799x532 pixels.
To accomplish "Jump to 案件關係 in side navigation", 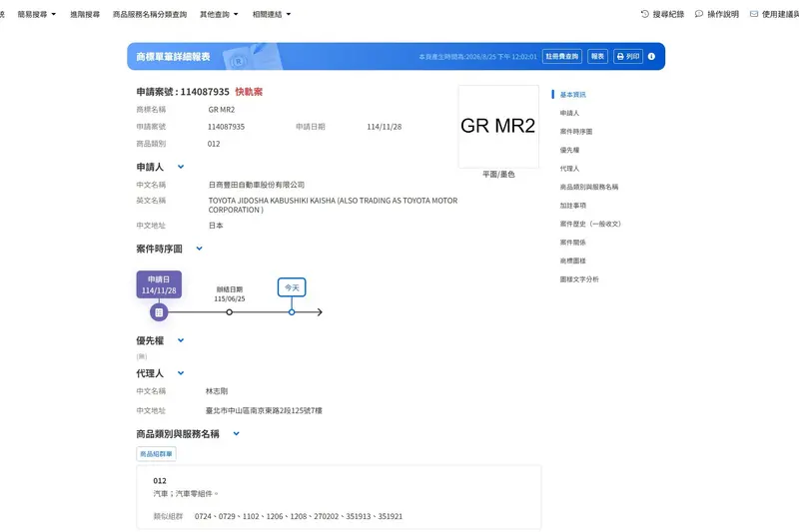I will coord(572,243).
